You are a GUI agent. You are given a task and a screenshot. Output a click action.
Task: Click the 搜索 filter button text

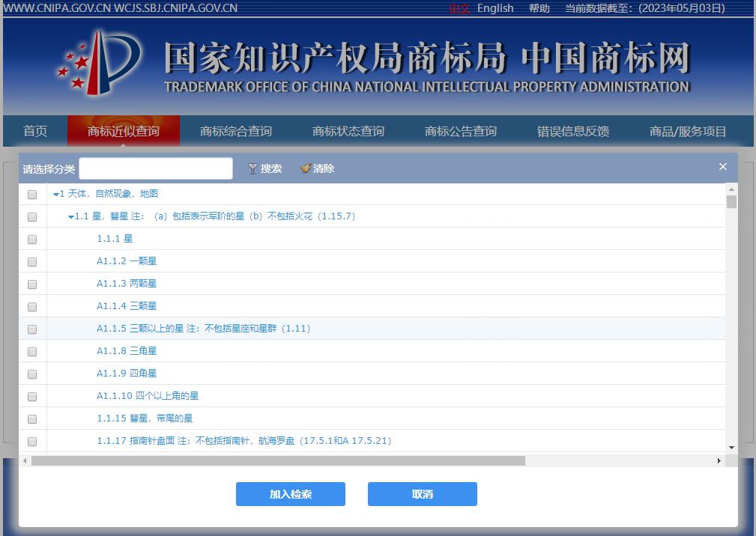(271, 168)
